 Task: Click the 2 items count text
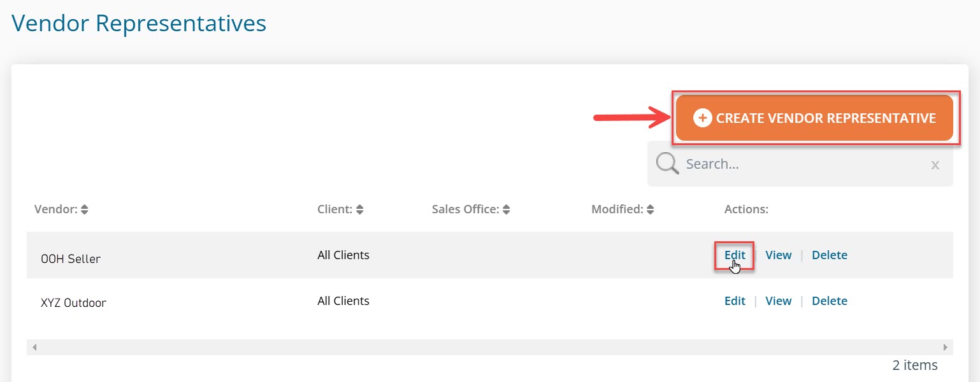click(x=915, y=365)
